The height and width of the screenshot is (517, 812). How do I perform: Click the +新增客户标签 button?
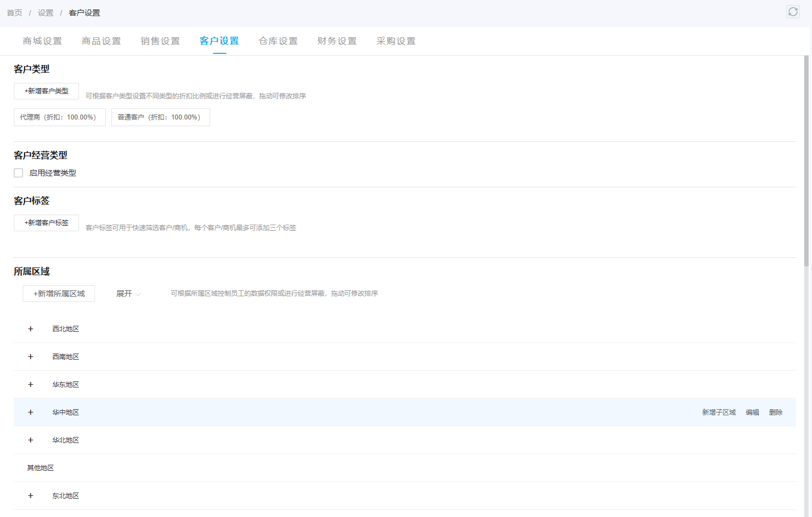(46, 223)
